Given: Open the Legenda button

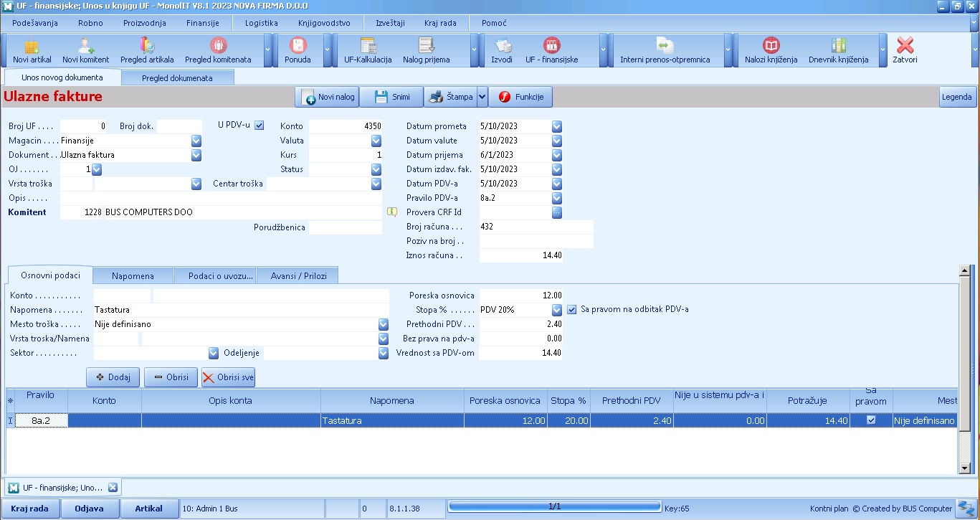Looking at the screenshot, I should tap(957, 97).
